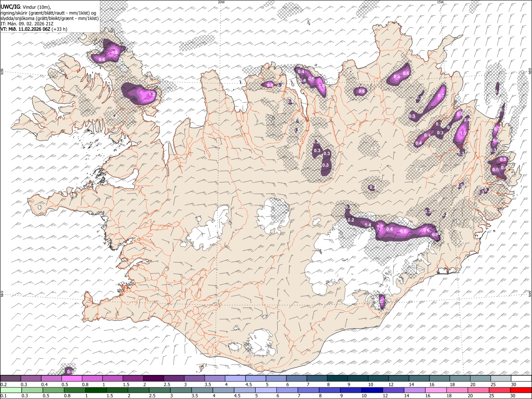Click upper legend swatch between 3 and 3.5

pyautogui.click(x=195, y=378)
